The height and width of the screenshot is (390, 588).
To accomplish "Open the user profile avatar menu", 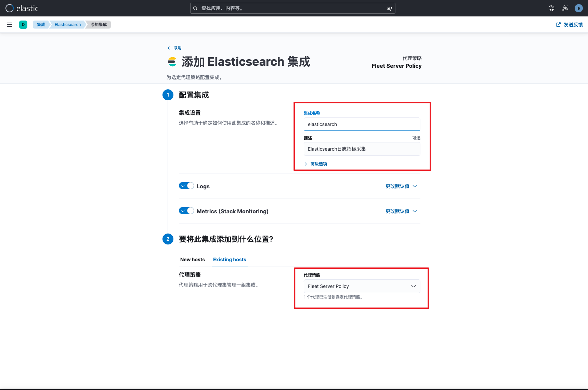I will pyautogui.click(x=579, y=8).
